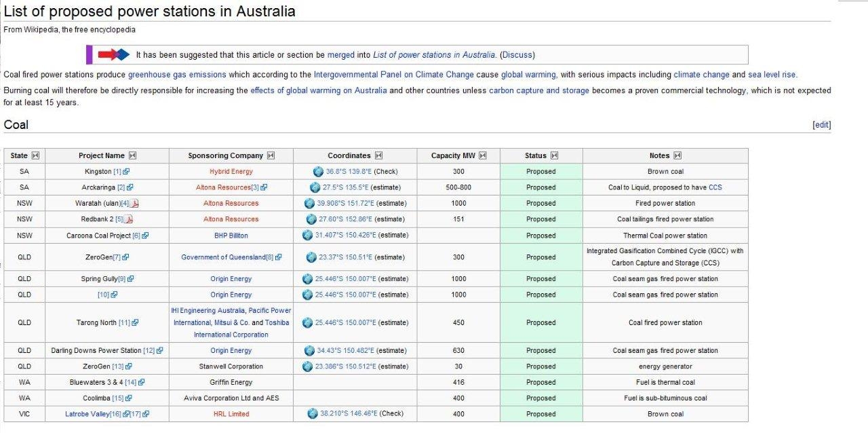868x433 pixels.
Task: Select the 'Thermal Coal power station' note
Action: [x=665, y=236]
